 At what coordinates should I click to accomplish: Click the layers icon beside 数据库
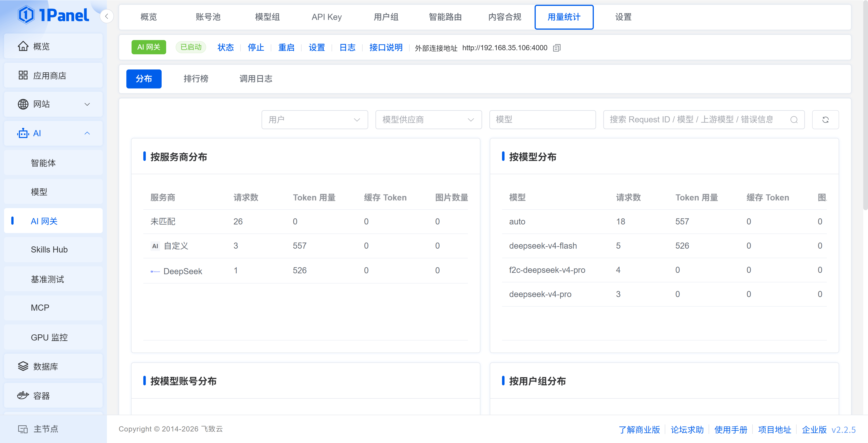click(23, 366)
